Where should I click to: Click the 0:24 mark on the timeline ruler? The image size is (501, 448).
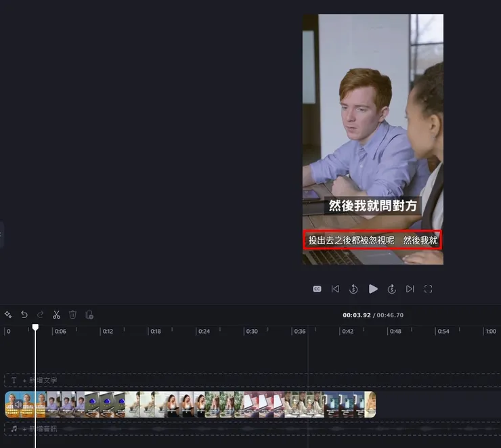(x=204, y=331)
